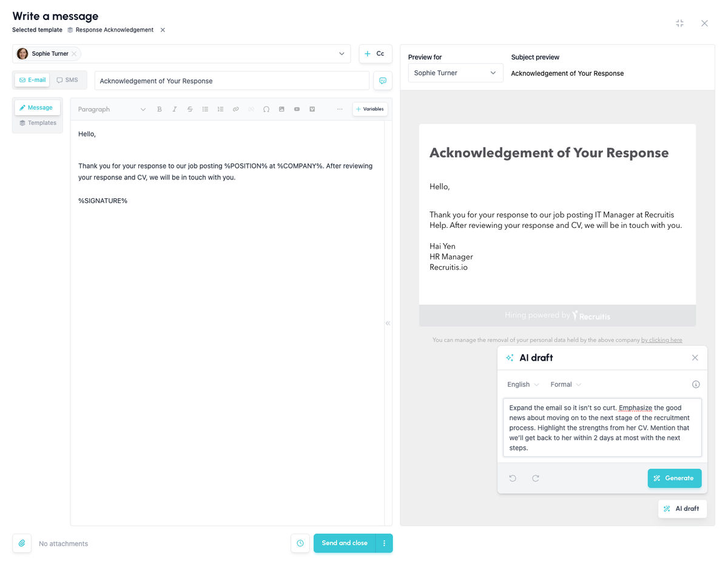Undo the AI draft change
This screenshot has height=565, width=728.
pyautogui.click(x=513, y=478)
